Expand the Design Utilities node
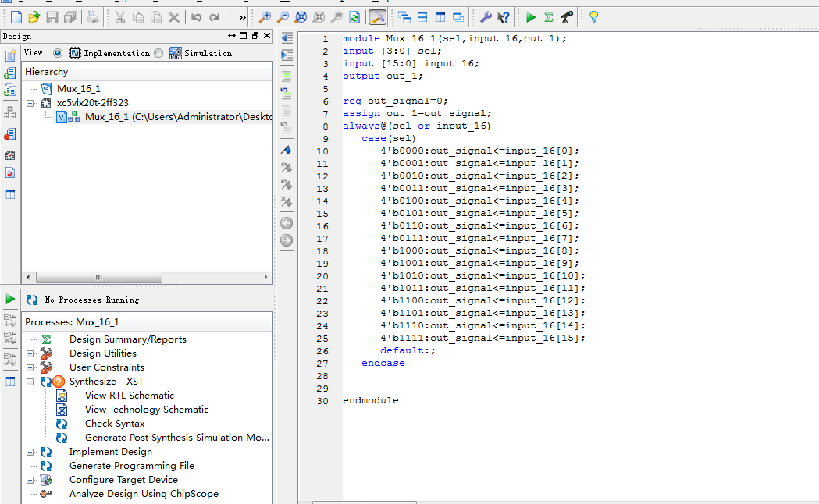This screenshot has height=504, width=819. click(x=30, y=353)
